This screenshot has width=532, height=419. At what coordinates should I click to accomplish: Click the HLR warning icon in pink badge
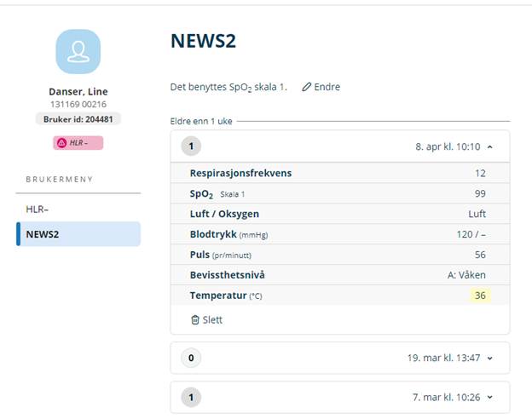click(x=62, y=143)
